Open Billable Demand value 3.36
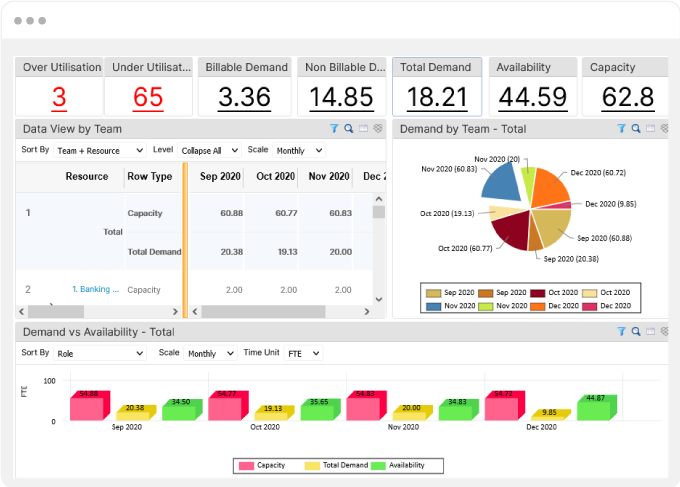 tap(245, 97)
